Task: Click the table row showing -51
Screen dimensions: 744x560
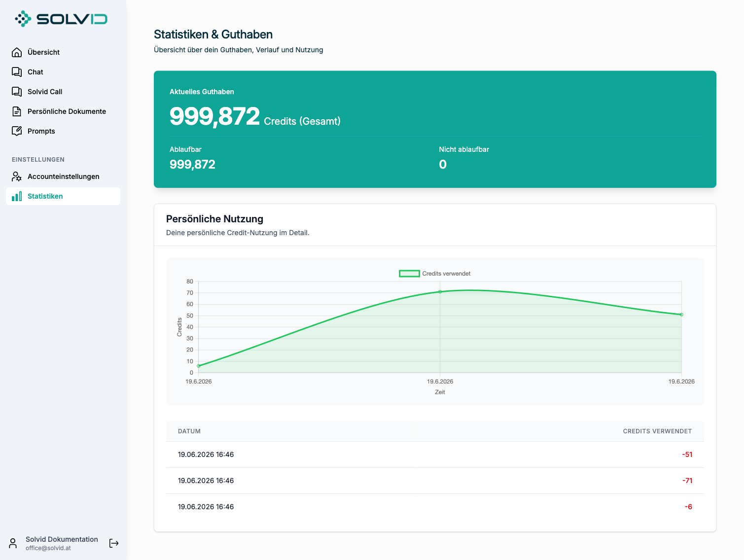Action: 435,455
